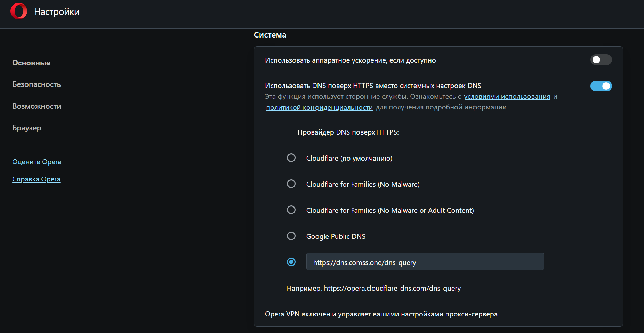Click the Opera logo icon
Image resolution: width=644 pixels, height=333 pixels.
19,11
